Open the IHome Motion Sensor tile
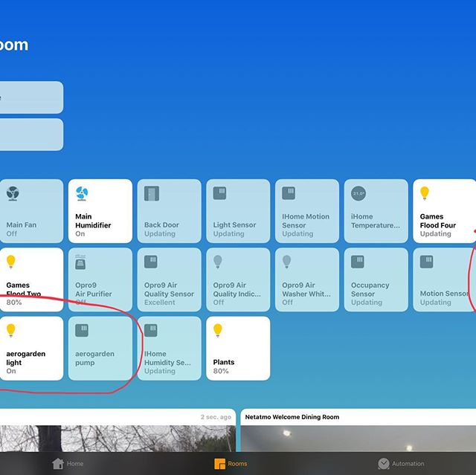The image size is (476, 475). 306,211
